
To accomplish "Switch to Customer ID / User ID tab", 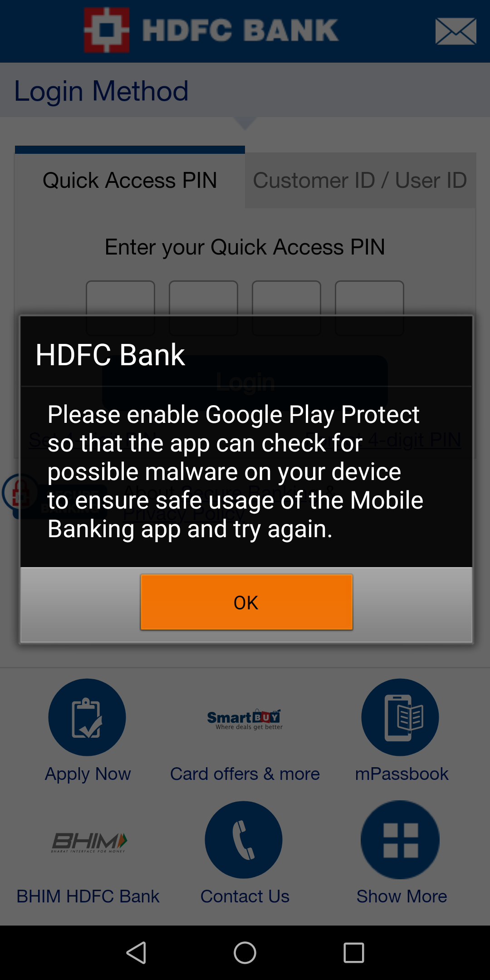I will [360, 180].
